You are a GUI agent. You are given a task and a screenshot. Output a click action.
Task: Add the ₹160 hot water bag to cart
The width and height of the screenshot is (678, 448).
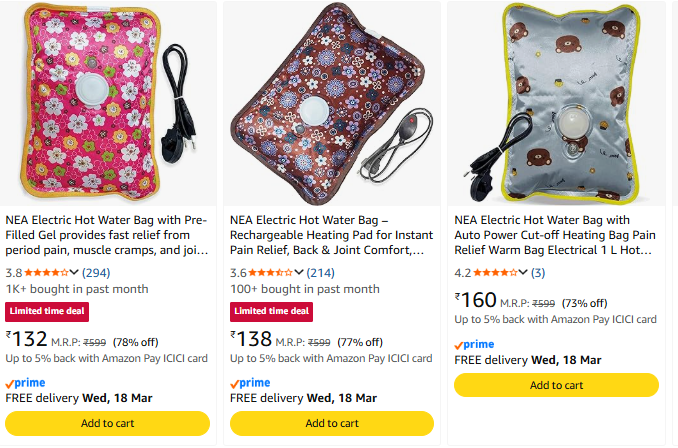coord(556,385)
